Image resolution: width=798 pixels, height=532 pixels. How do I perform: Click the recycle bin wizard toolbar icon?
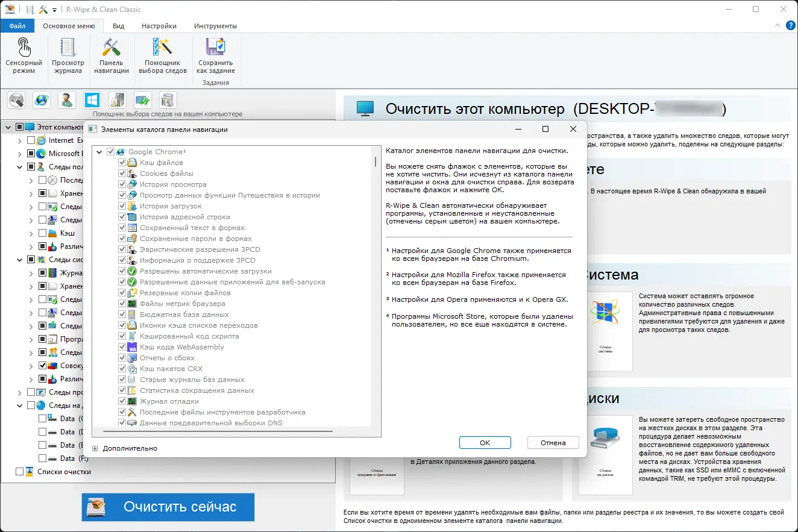[x=168, y=100]
